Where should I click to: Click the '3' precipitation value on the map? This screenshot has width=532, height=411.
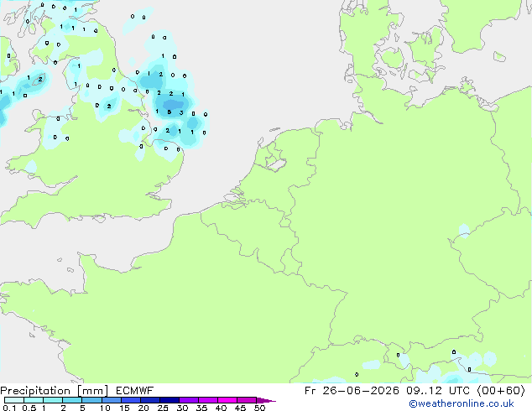181,112
